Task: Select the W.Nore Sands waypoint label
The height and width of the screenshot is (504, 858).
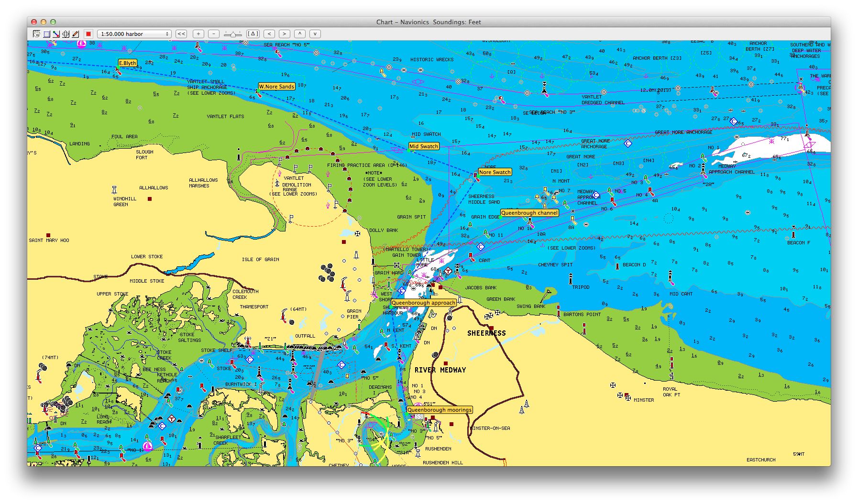Action: click(x=276, y=87)
